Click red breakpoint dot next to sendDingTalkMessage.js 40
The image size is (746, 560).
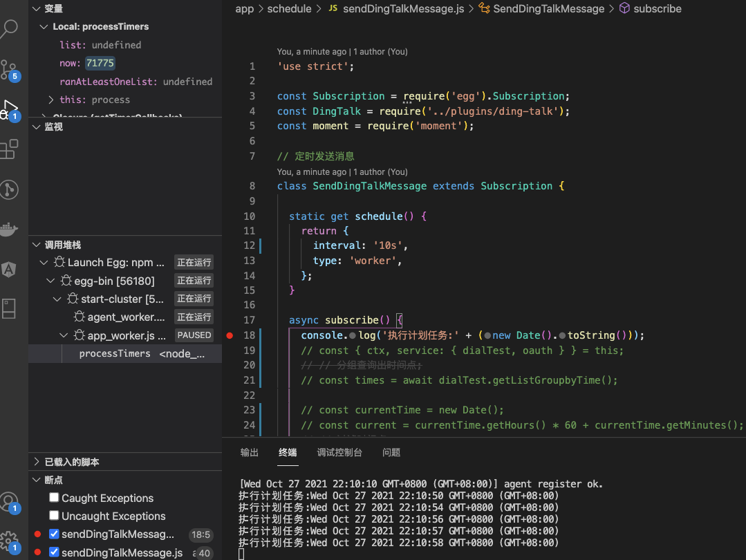coord(37,552)
